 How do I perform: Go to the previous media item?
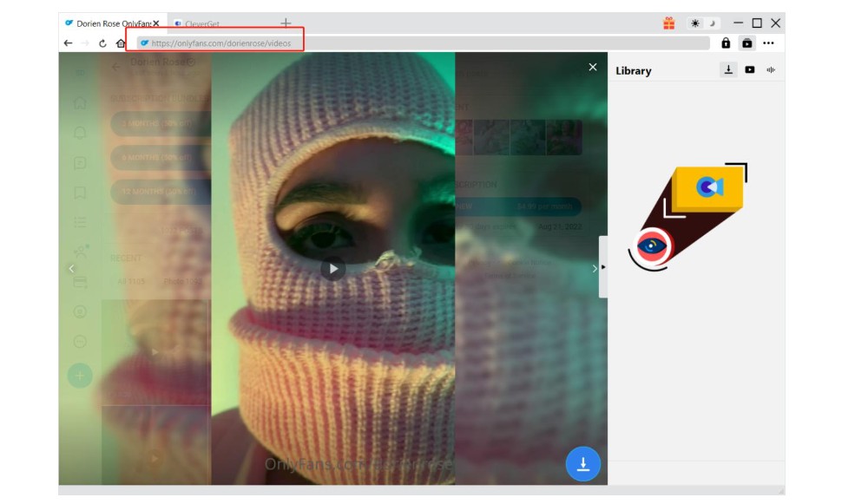pos(71,269)
